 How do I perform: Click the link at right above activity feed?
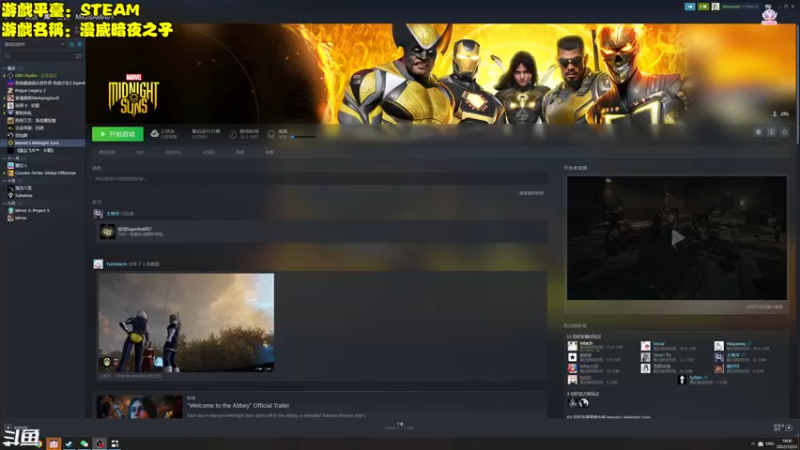(531, 193)
